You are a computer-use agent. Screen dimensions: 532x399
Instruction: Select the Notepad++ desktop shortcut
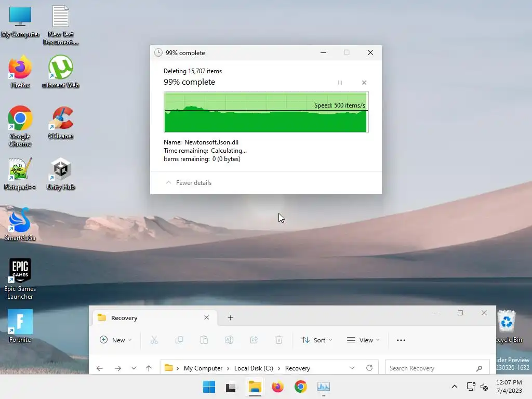click(20, 174)
